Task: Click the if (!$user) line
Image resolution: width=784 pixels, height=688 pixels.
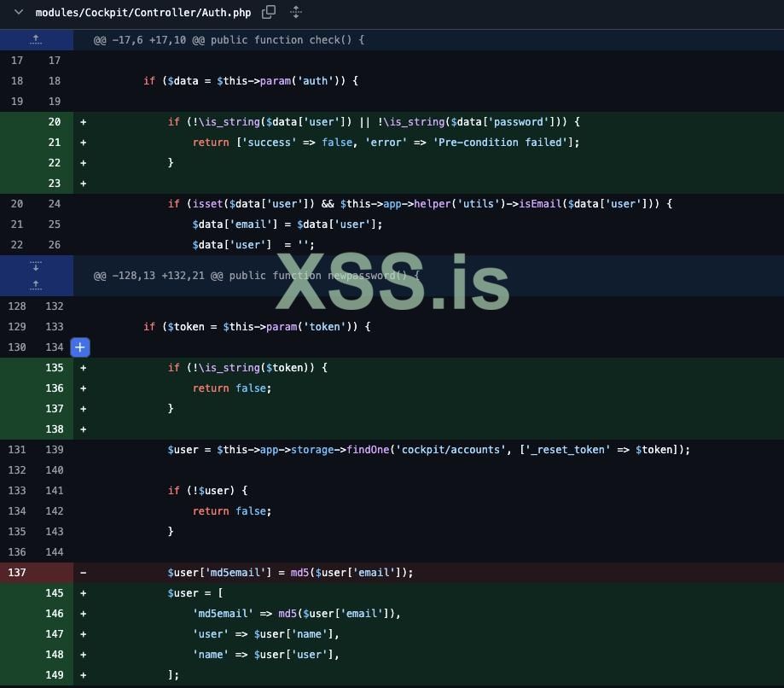Action: click(x=207, y=491)
